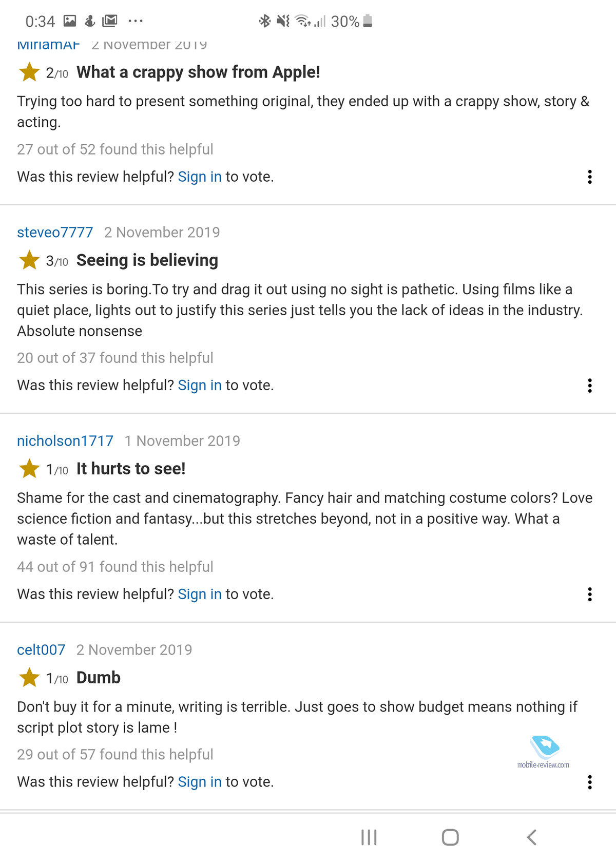
Task: Tap the star rating on the Dumb review
Action: point(30,678)
